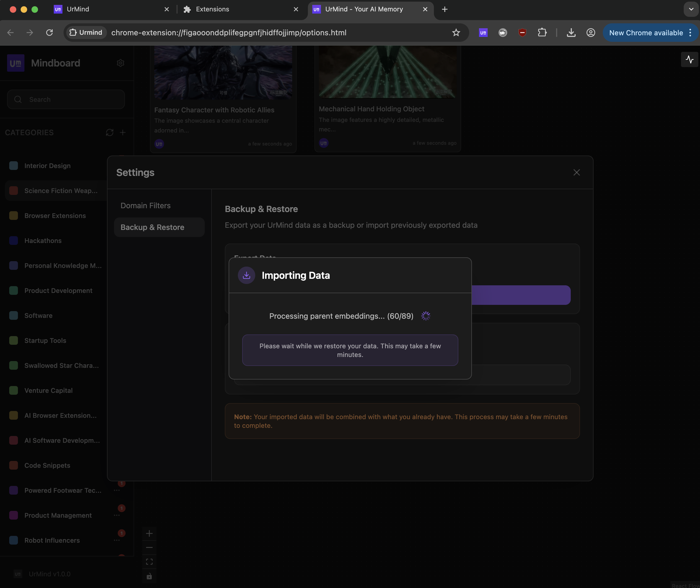Add a new category with plus icon
The height and width of the screenshot is (588, 700).
(123, 133)
